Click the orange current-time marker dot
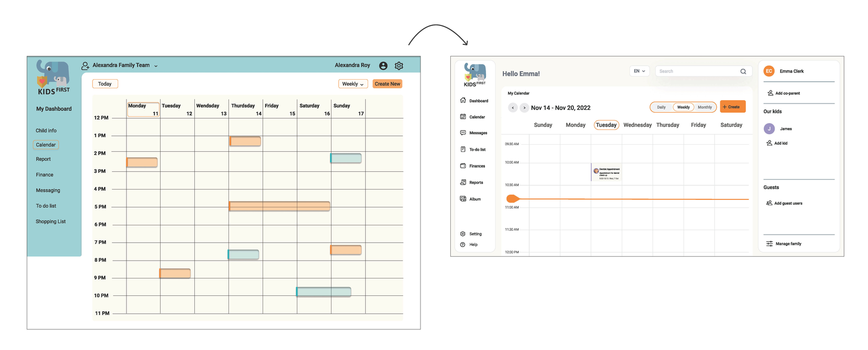The image size is (868, 350). click(x=512, y=199)
